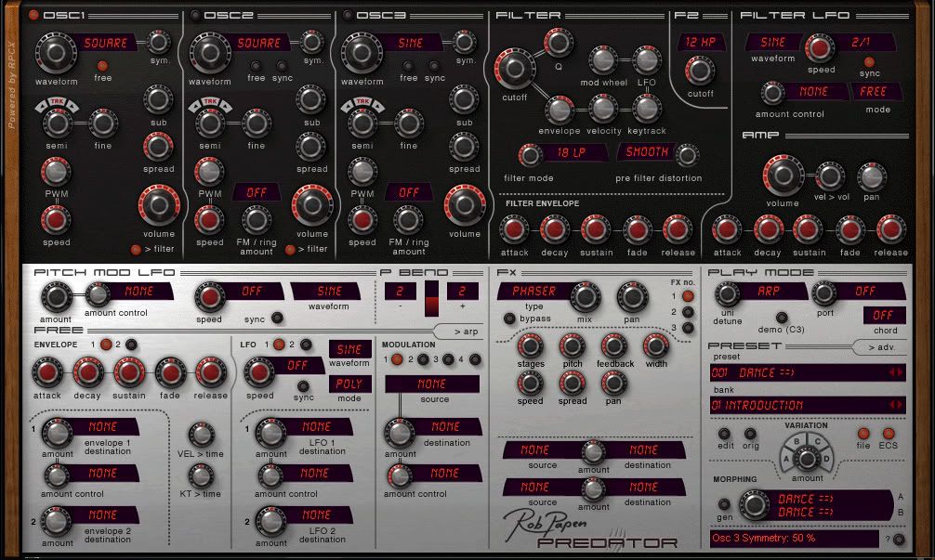Click the preset orig button
The image size is (935, 560).
tap(750, 434)
